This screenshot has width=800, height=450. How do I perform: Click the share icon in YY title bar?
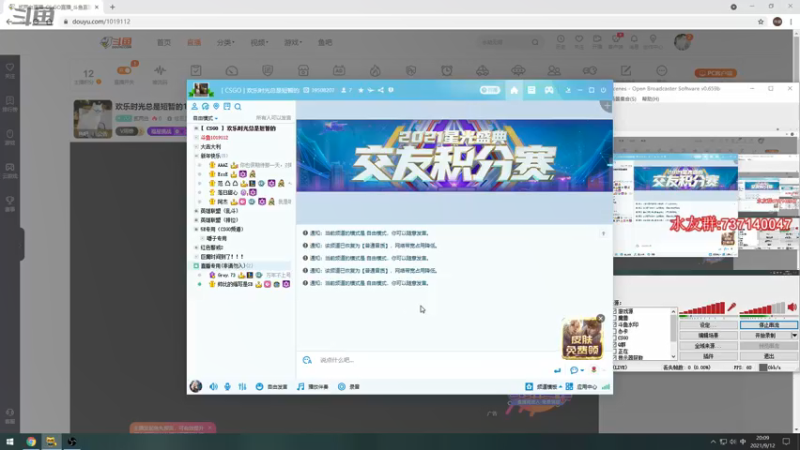tap(381, 90)
